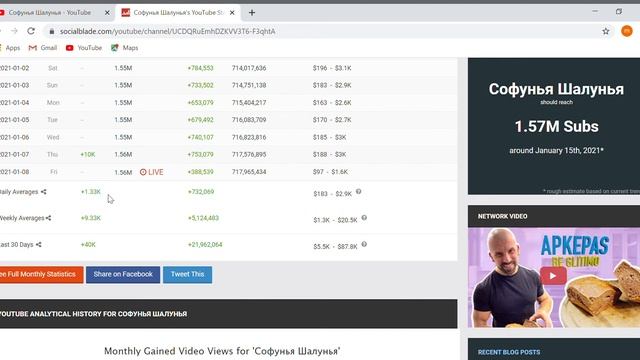Select the Social Blade YouTube Stats tab
The image size is (640, 360).
[x=178, y=13]
